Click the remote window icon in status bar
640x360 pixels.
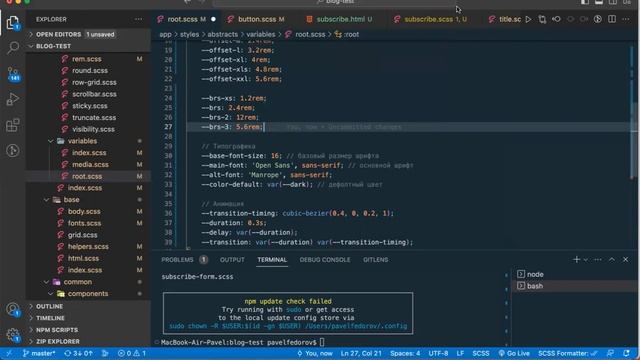click(9, 353)
